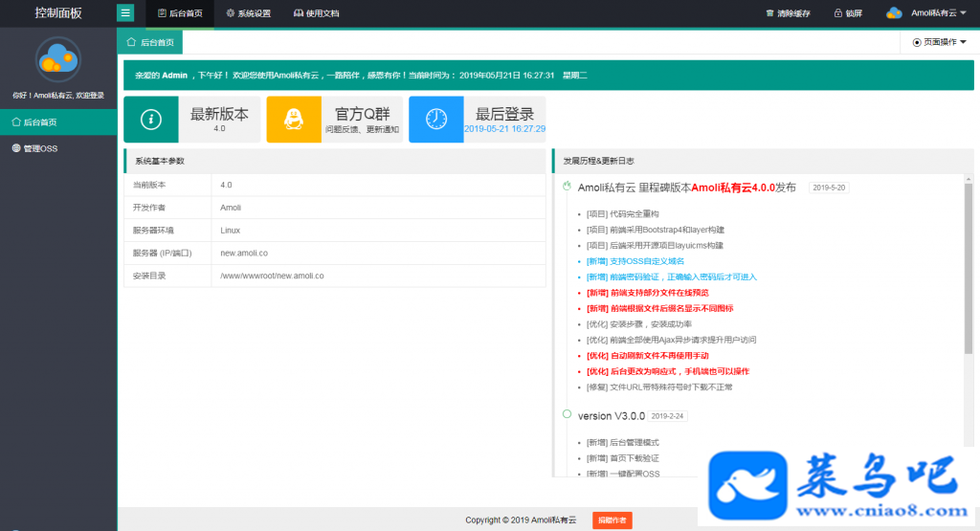The image size is (980, 531).
Task: Click the 系统基本参数 panel header
Action: click(x=335, y=161)
